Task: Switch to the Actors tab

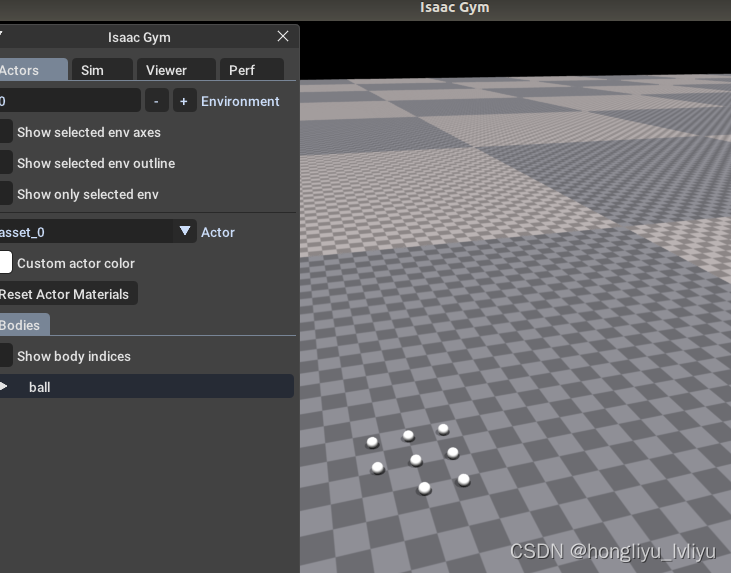Action: (32, 70)
